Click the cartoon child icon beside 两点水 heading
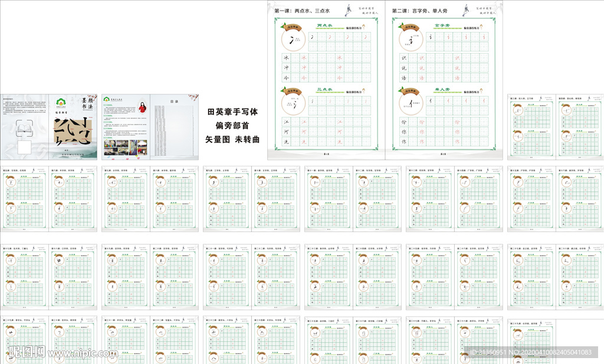 click(363, 27)
